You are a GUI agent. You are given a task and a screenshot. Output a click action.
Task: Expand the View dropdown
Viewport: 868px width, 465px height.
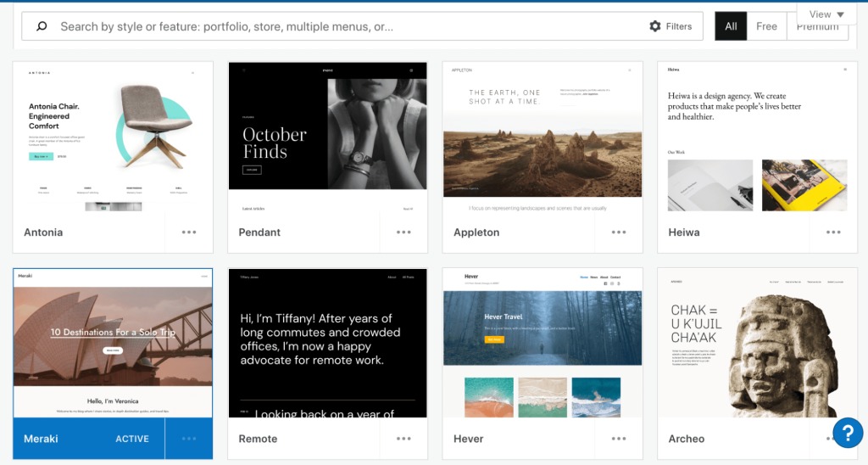[826, 14]
